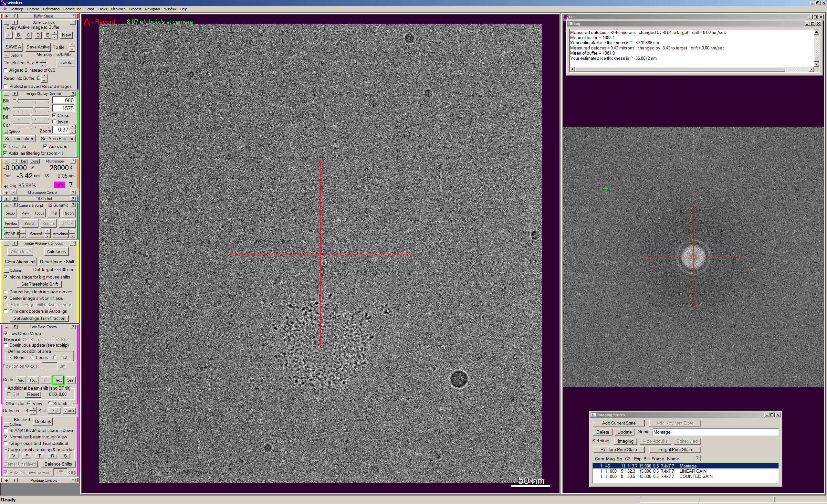827x504 pixels.
Task: Open help for Microscope Control panel
Action: tap(73, 193)
